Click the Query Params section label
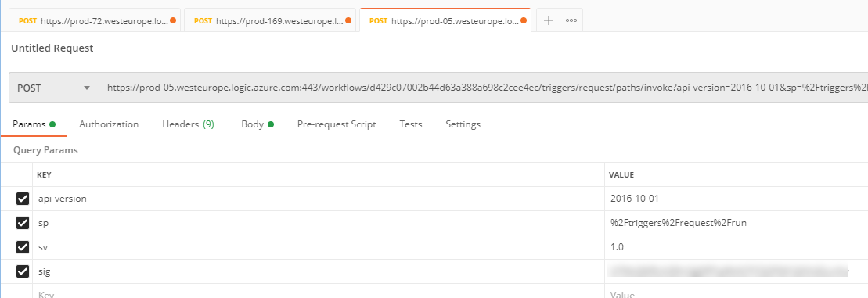Screen dimensions: 868x298 (x=45, y=150)
